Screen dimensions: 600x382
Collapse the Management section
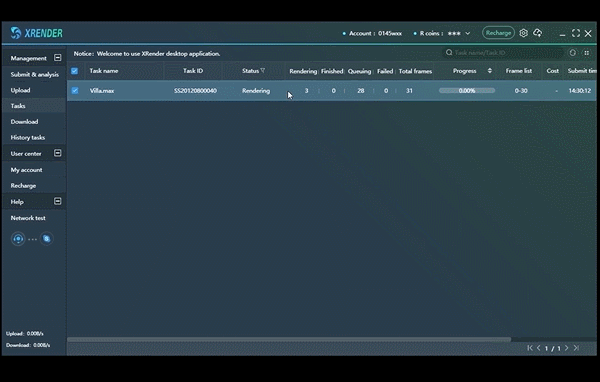(x=57, y=58)
